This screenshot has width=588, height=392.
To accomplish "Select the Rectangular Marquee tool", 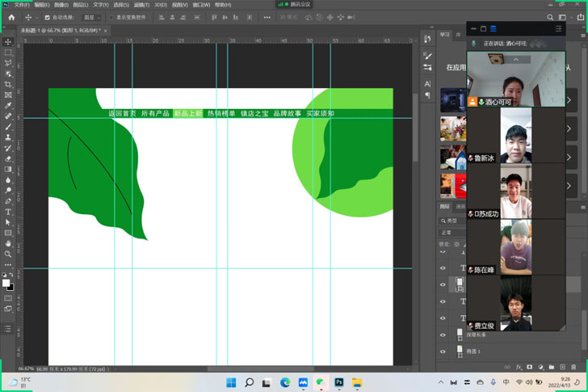I will click(x=8, y=53).
